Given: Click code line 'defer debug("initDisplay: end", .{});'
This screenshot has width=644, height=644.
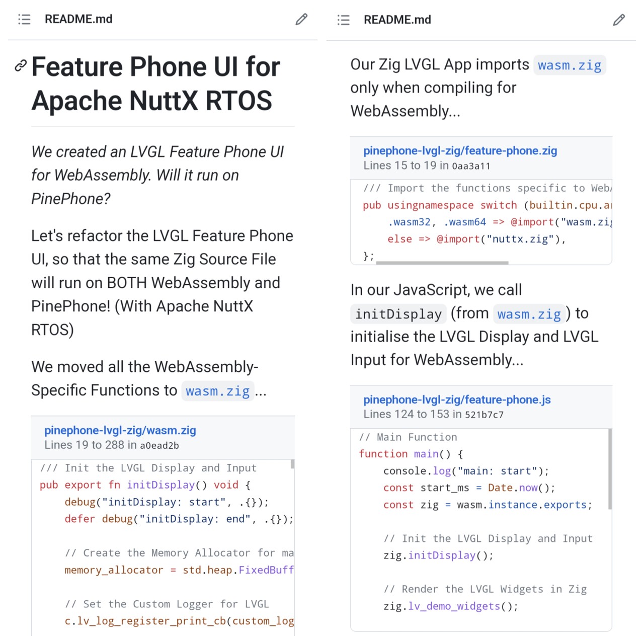Looking at the screenshot, I should 179,519.
